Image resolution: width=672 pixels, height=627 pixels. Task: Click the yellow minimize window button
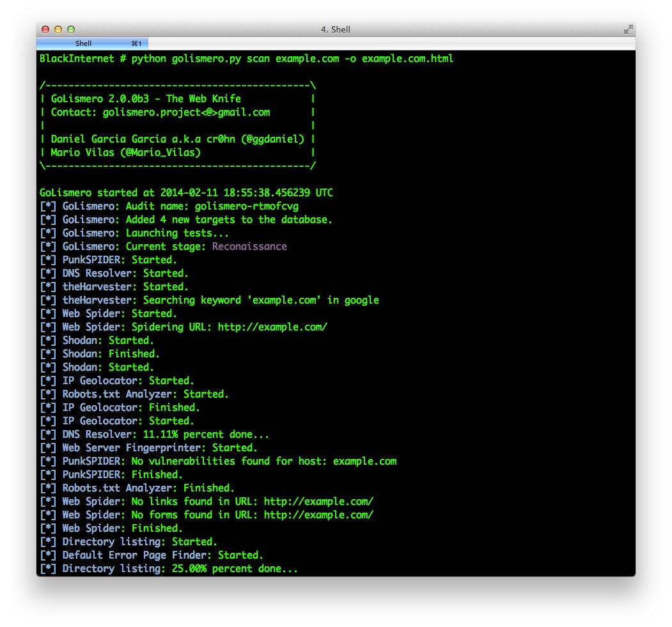(x=58, y=29)
